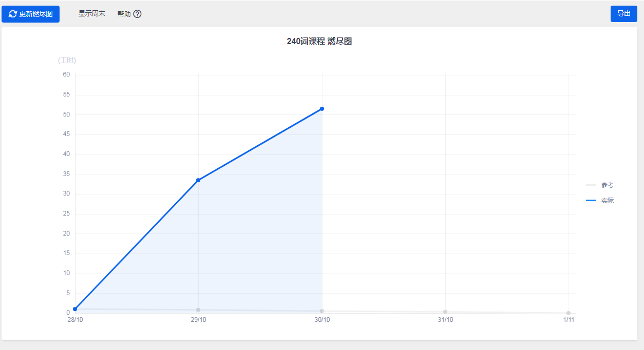Open the 帮助 help text link
The width and height of the screenshot is (644, 350).
tap(124, 14)
